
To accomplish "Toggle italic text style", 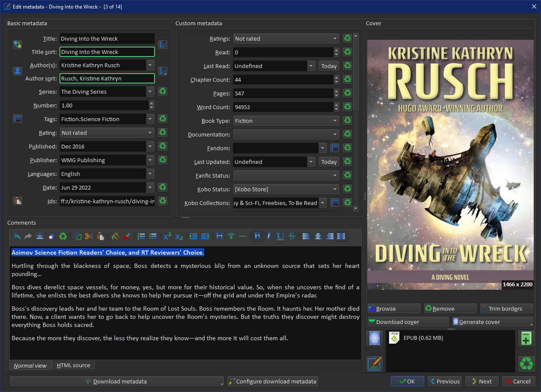I will pos(269,236).
